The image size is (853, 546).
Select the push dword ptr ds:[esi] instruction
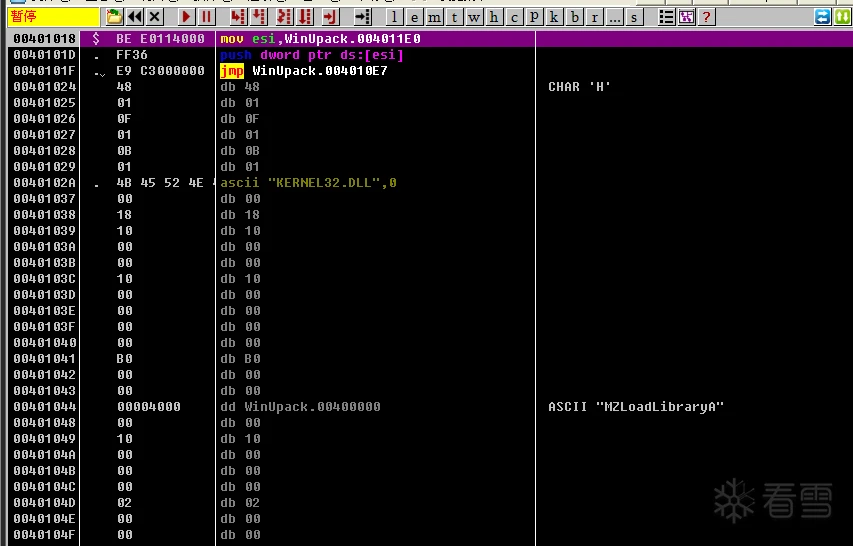tap(312, 55)
